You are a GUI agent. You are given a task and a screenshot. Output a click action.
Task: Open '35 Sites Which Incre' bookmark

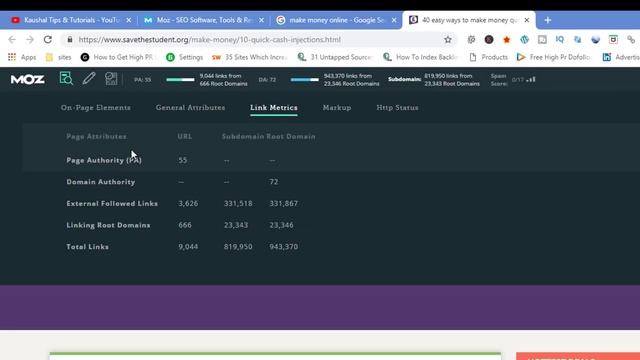[x=249, y=57]
